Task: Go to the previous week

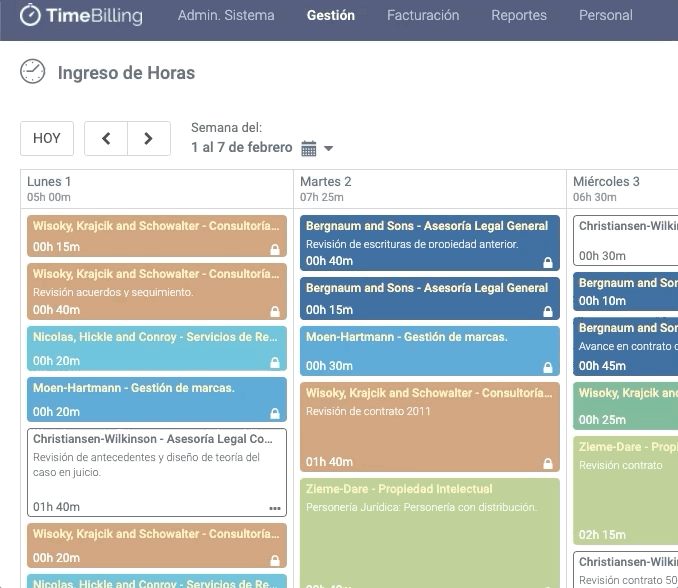Action: [x=106, y=139]
